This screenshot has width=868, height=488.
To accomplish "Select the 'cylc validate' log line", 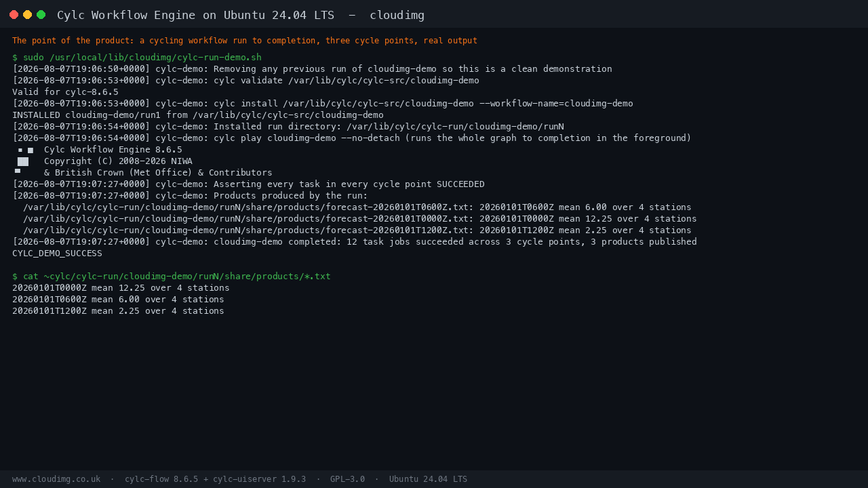I will pyautogui.click(x=245, y=81).
